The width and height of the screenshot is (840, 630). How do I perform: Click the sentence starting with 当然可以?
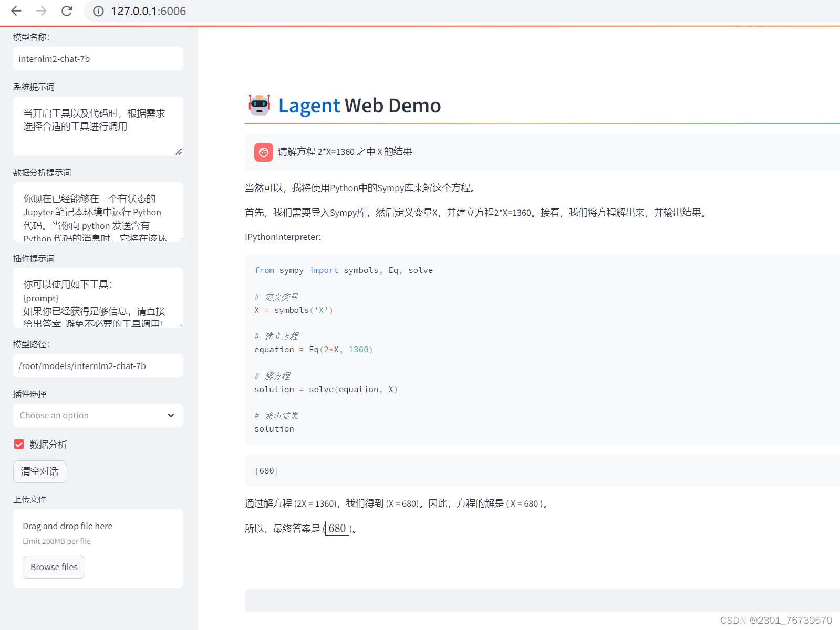(x=362, y=188)
